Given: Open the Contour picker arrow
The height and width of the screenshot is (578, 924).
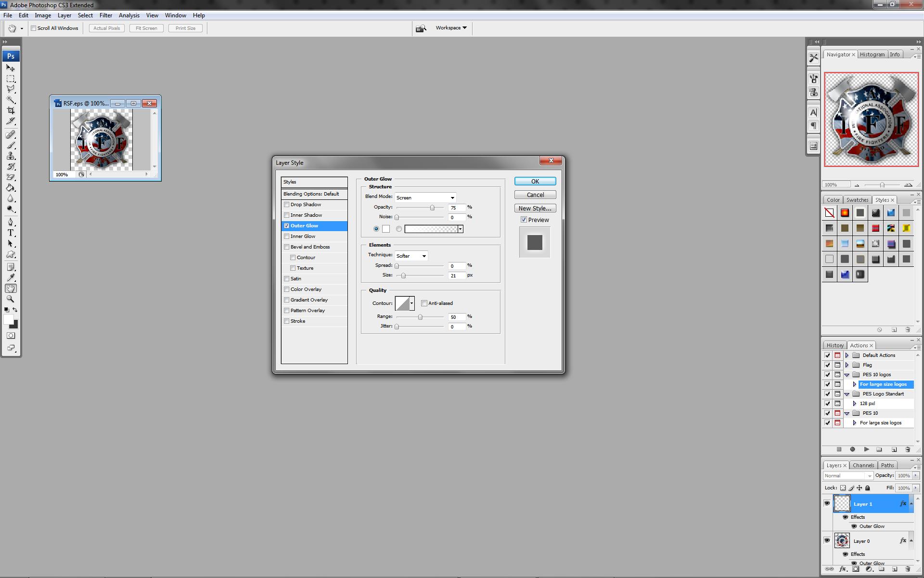Looking at the screenshot, I should [x=412, y=303].
